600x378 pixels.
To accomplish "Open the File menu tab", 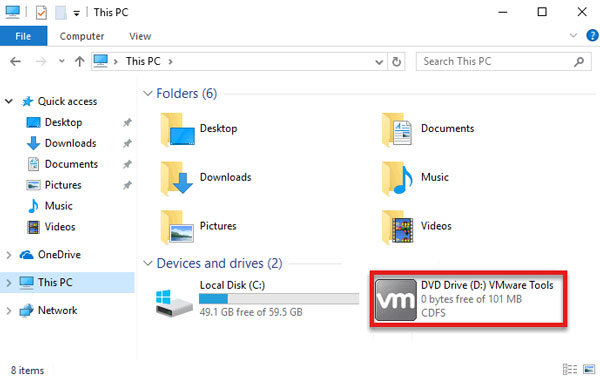I will 23,36.
